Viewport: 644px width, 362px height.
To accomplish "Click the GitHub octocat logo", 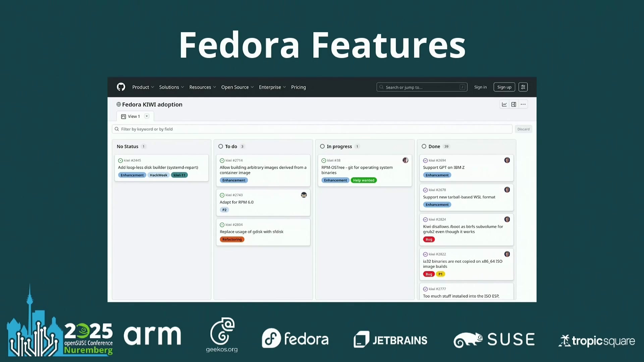I will point(121,87).
